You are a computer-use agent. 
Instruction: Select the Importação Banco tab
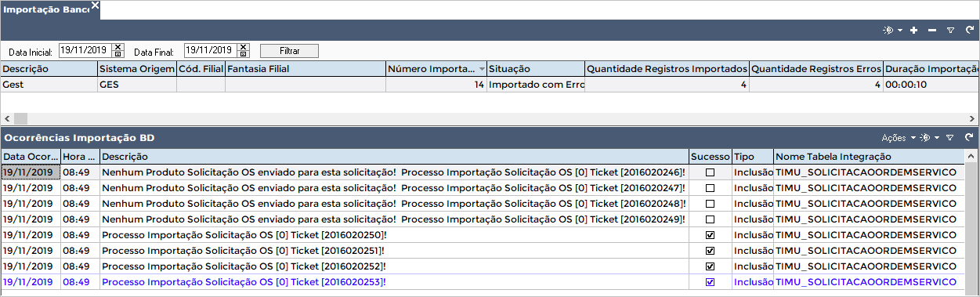(x=44, y=9)
